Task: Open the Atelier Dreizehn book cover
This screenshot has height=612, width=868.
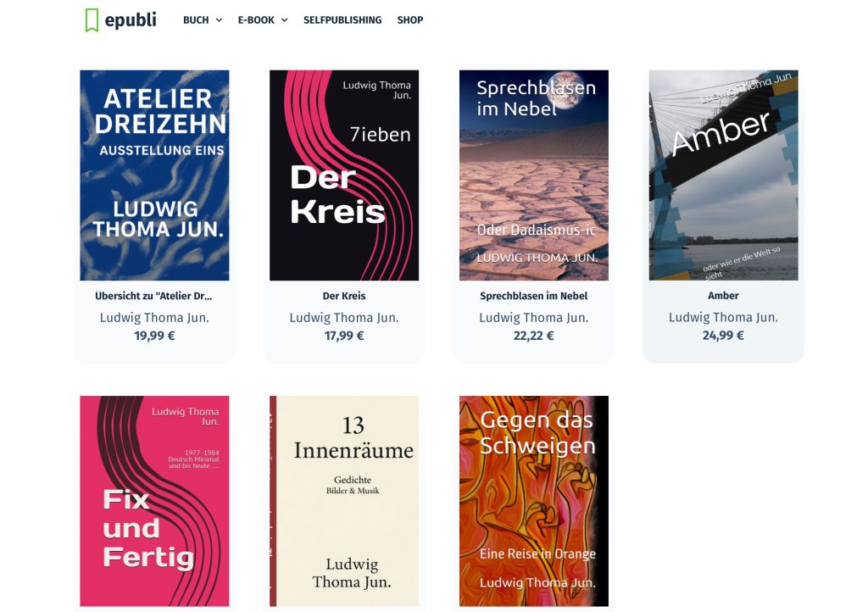Action: coord(154,175)
